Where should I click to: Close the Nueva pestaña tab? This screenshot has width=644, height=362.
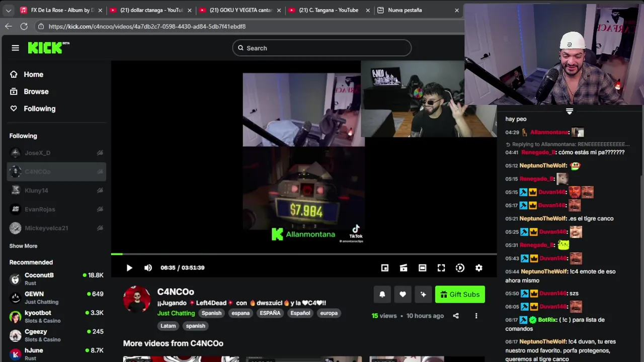click(x=457, y=10)
